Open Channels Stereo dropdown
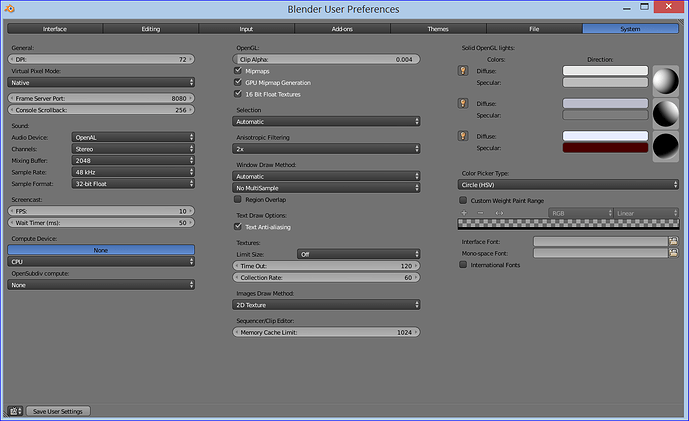 pos(133,149)
